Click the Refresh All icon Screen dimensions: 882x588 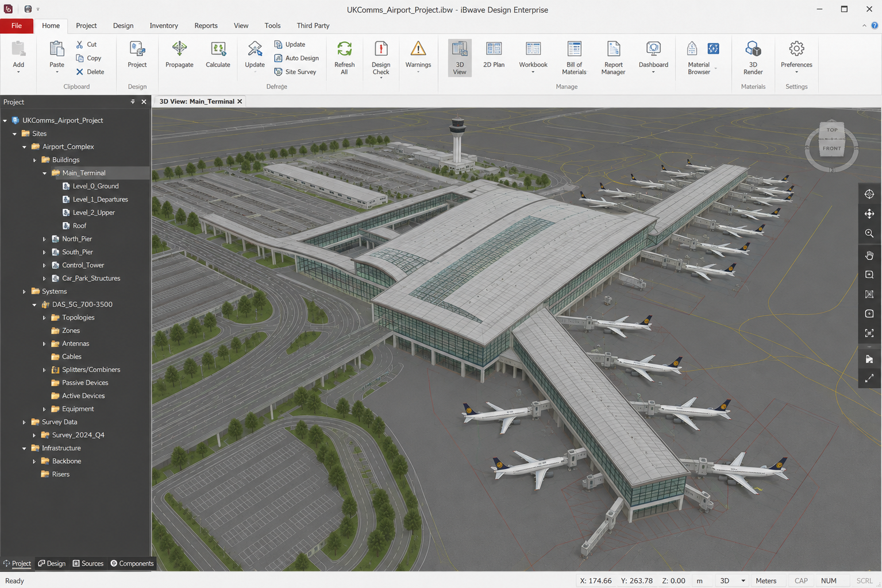coord(344,49)
